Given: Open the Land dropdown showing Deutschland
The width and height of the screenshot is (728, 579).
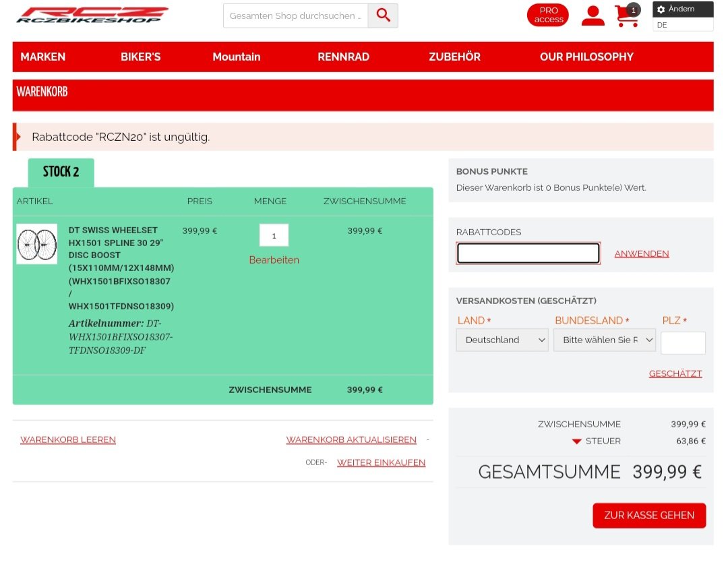Looking at the screenshot, I should (x=502, y=340).
